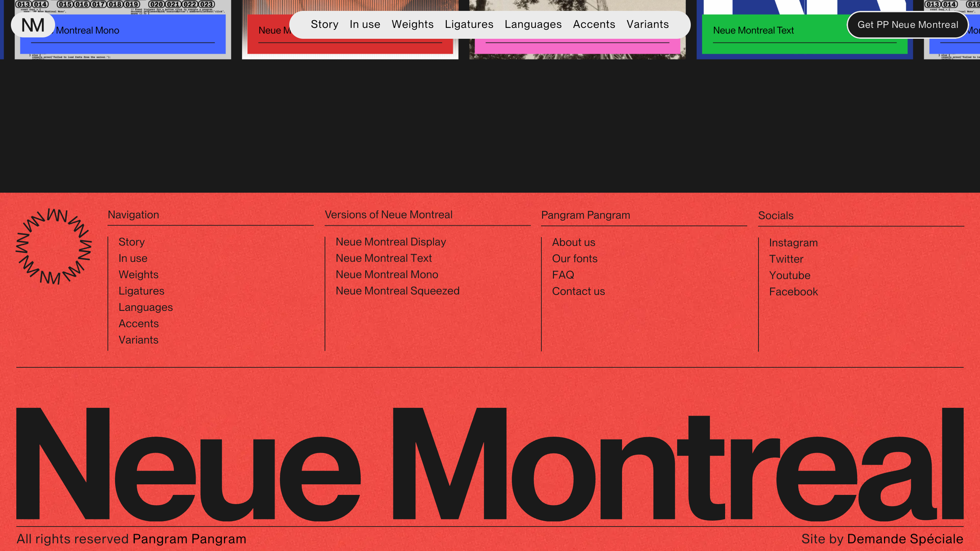
Task: Open the Contact us link
Action: click(578, 291)
